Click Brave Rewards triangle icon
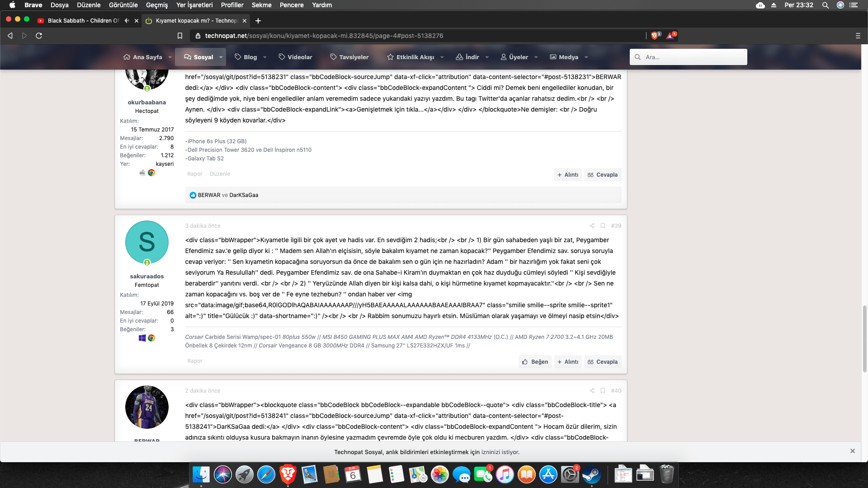The height and width of the screenshot is (488, 868). tap(670, 36)
